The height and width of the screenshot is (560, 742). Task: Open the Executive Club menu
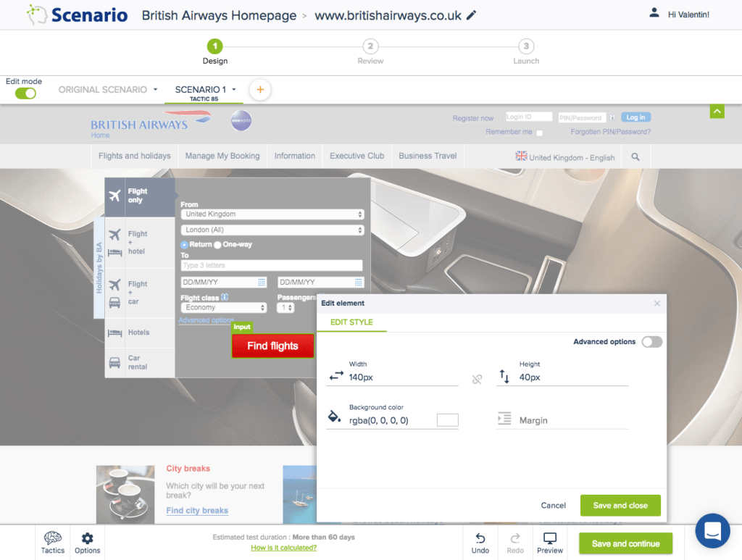point(357,156)
